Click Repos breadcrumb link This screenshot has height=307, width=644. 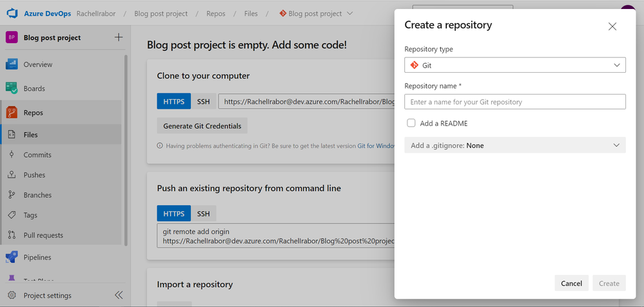pos(216,13)
